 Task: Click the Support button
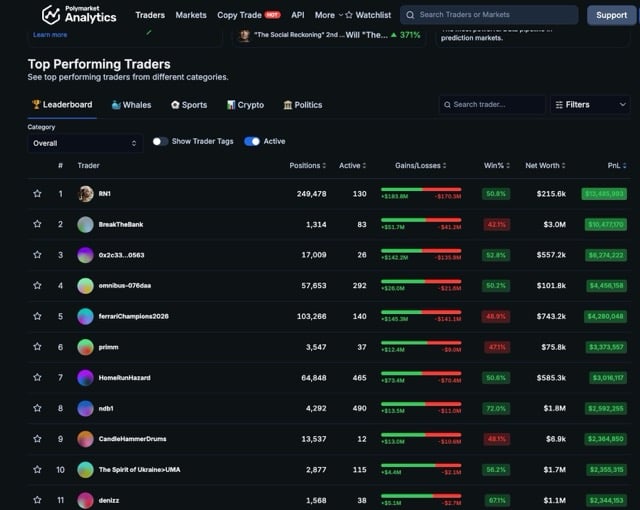coord(611,15)
